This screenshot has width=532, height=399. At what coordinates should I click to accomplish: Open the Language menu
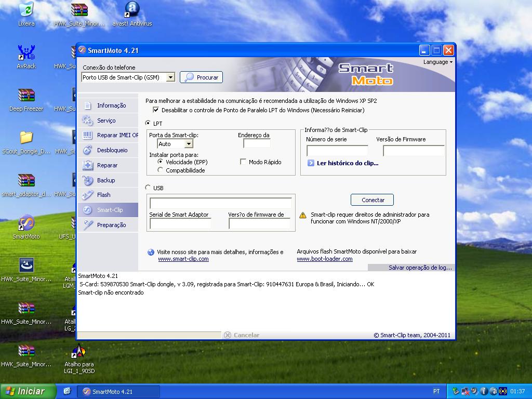tap(437, 62)
